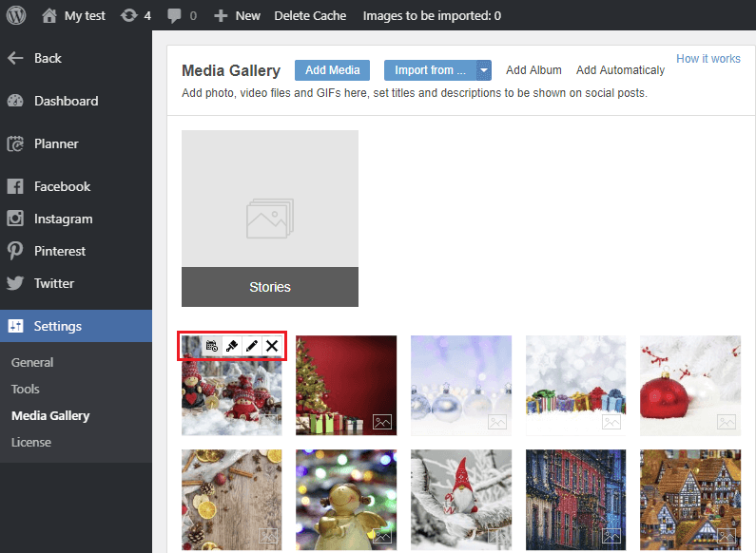Image resolution: width=756 pixels, height=553 pixels.
Task: Click image icon on gift boxes thumbnail
Action: (611, 422)
